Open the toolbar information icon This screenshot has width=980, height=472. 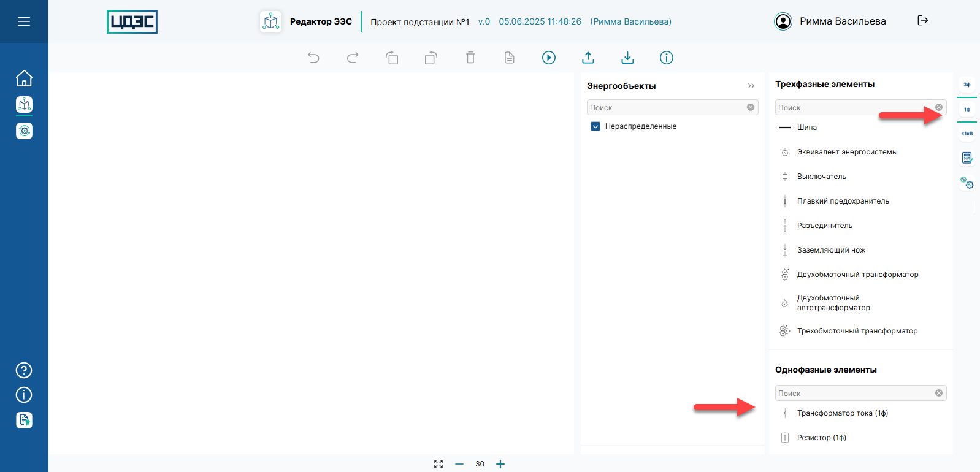667,58
